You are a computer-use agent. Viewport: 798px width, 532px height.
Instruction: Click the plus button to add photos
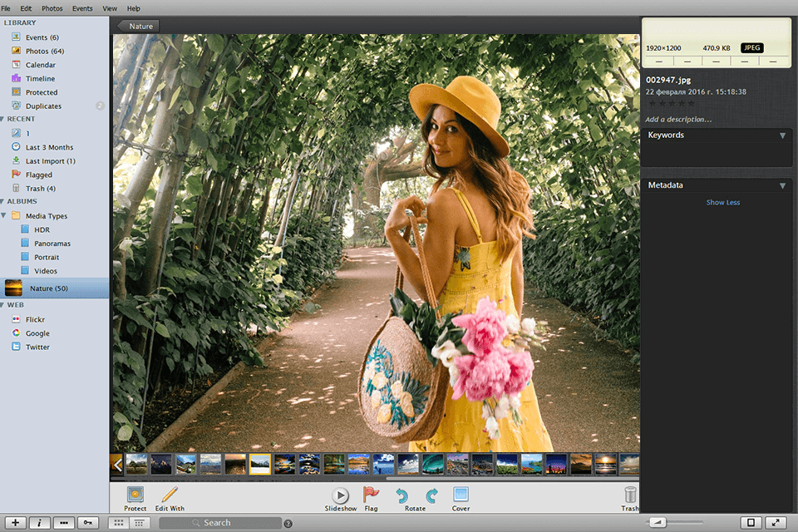point(17,522)
